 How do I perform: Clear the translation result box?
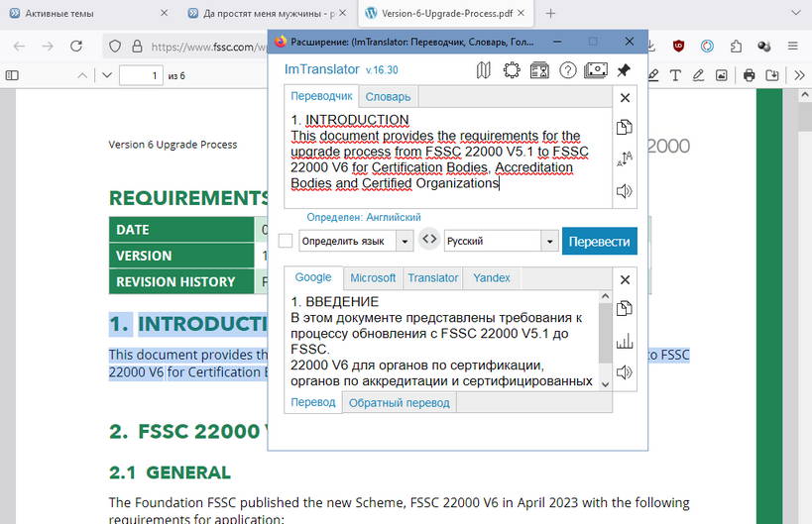(625, 280)
